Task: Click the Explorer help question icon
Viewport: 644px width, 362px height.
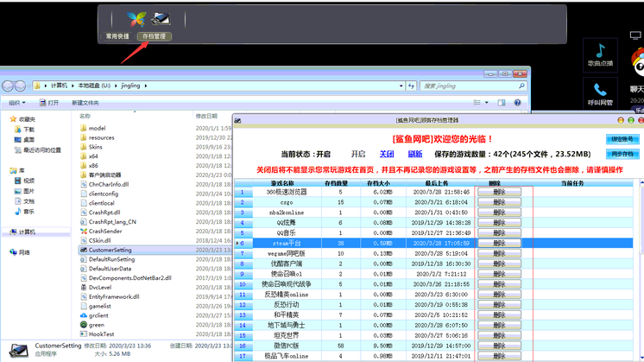Action: [517, 103]
